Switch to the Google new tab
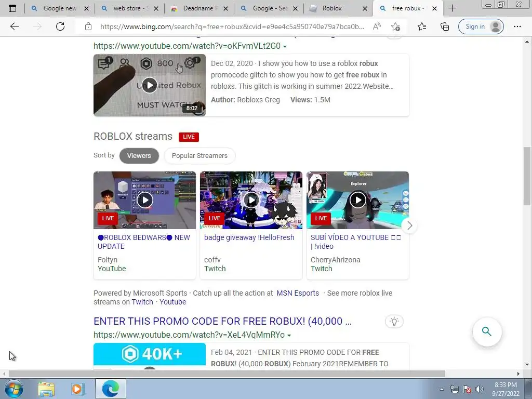 59,8
